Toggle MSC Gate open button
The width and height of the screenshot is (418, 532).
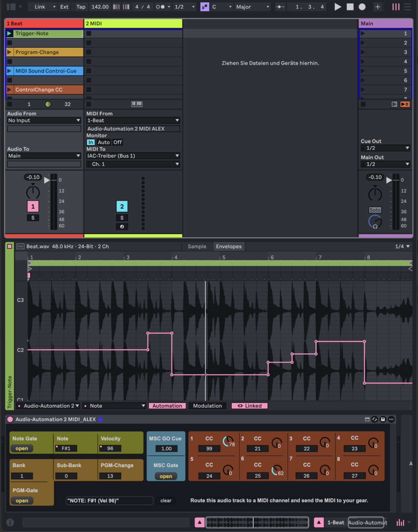point(166,476)
